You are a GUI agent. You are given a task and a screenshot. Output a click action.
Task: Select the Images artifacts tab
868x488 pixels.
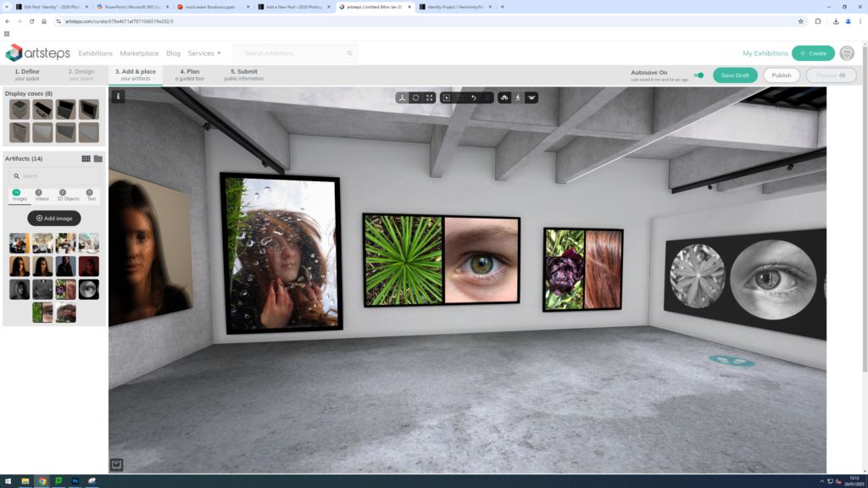(x=19, y=196)
